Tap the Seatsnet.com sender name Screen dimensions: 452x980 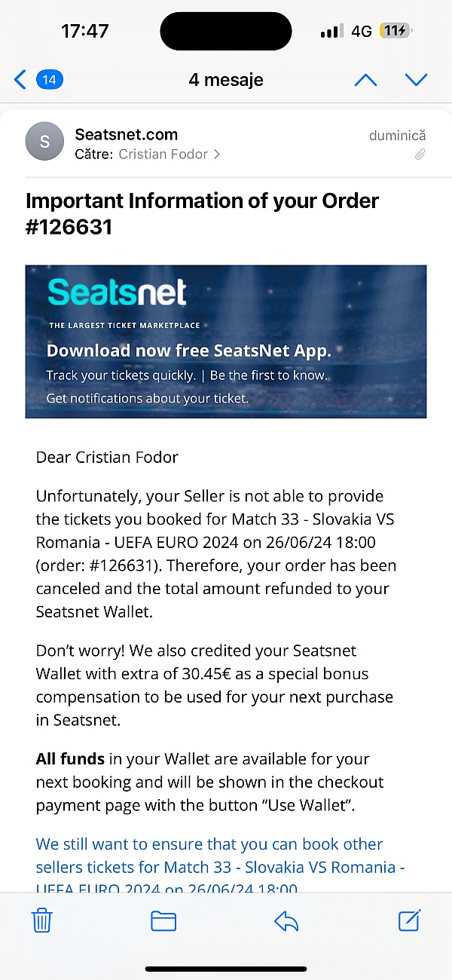pos(127,135)
